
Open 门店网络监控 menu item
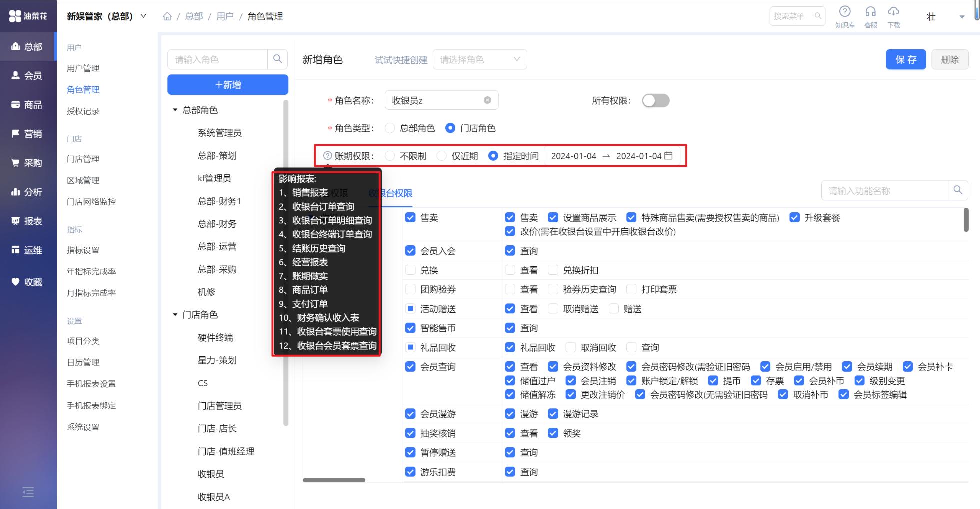[x=91, y=202]
